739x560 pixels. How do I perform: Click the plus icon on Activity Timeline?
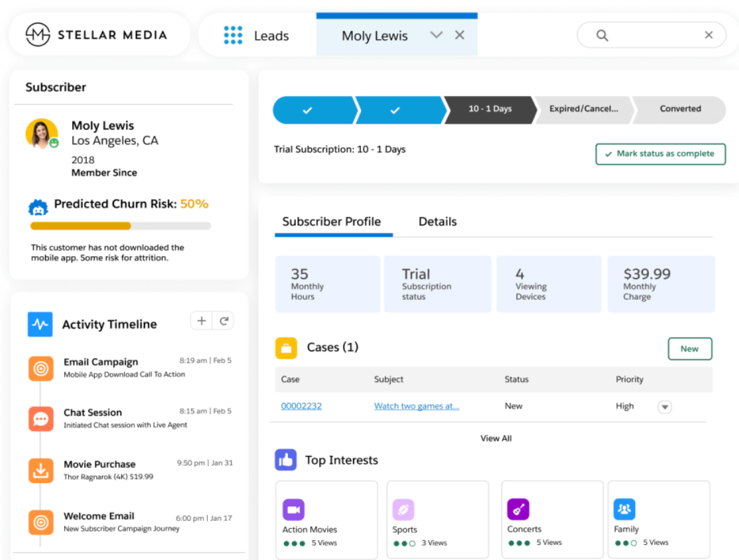click(x=201, y=320)
